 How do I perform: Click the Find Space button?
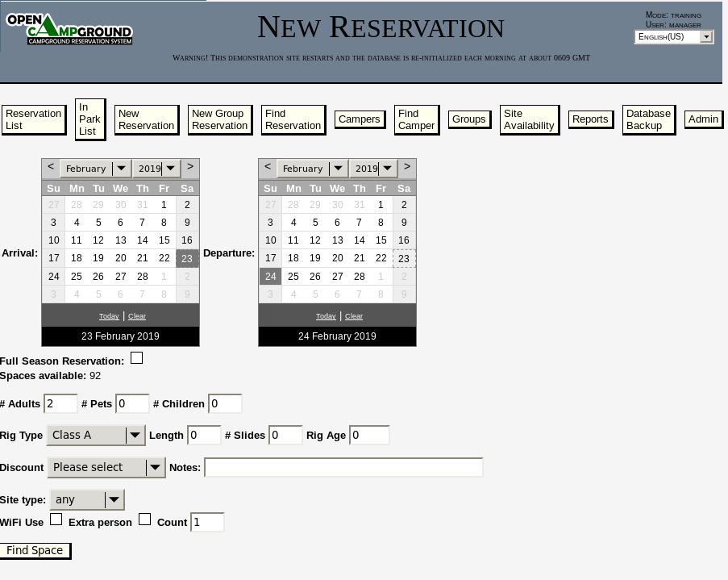point(35,550)
